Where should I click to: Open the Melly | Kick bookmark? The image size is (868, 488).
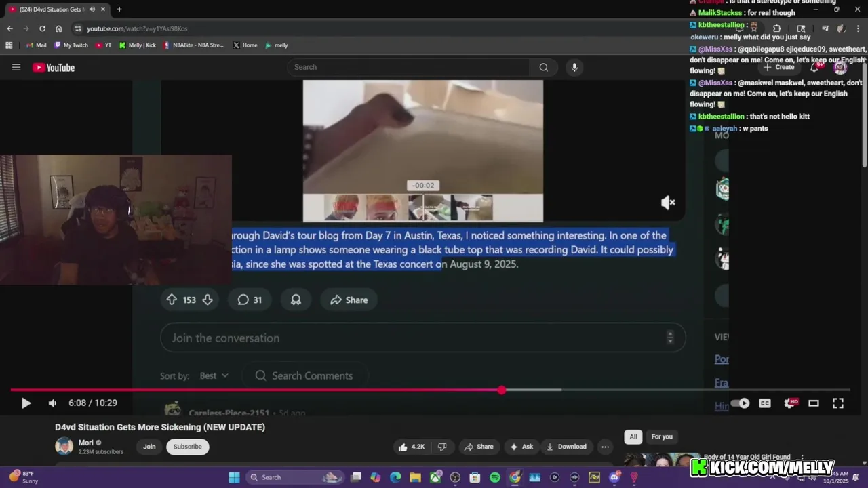click(x=138, y=45)
